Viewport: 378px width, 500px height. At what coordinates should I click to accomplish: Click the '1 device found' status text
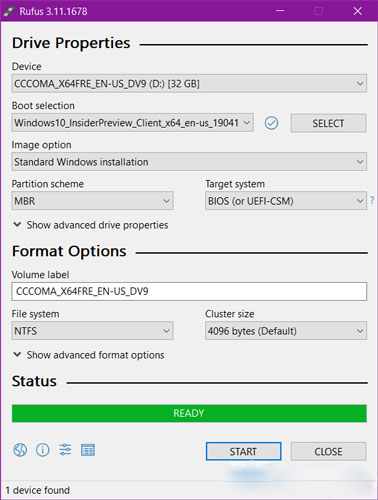pos(38,490)
